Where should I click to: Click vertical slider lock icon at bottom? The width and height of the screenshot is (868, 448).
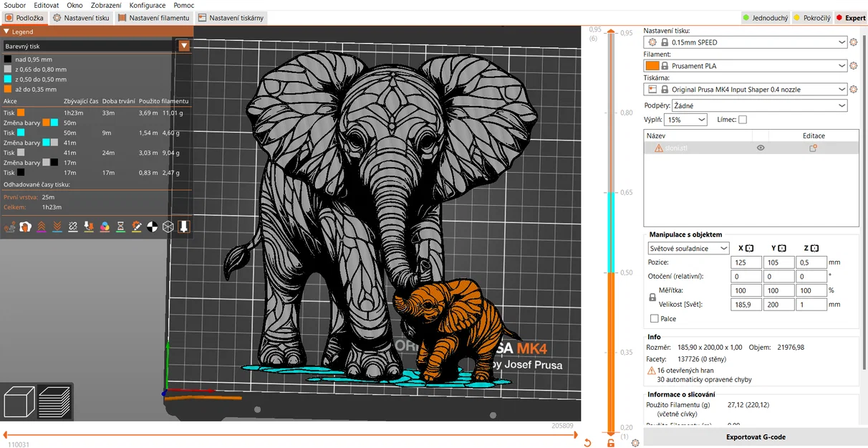pyautogui.click(x=611, y=442)
